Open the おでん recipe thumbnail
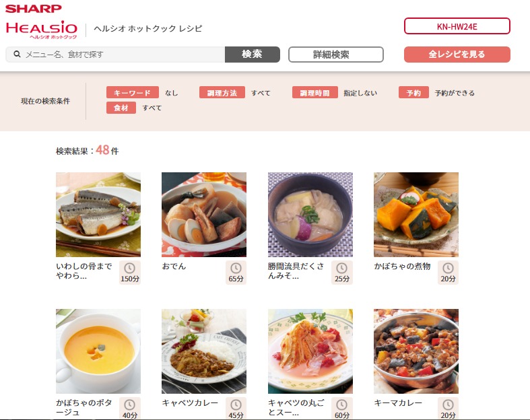The width and height of the screenshot is (530, 420). coord(204,215)
